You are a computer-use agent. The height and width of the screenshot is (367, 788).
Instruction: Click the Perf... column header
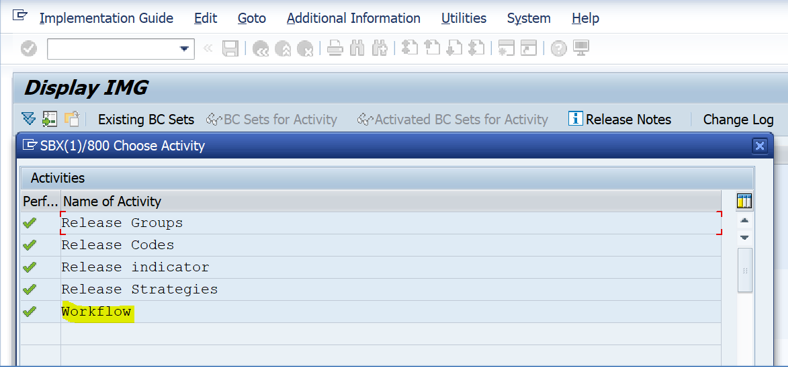pos(40,201)
